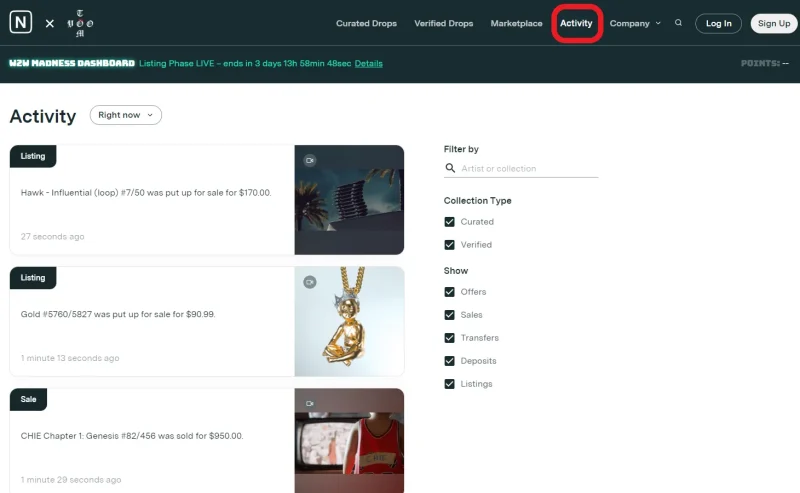800x493 pixels.
Task: Toggle the Offers checkbox
Action: click(x=450, y=292)
